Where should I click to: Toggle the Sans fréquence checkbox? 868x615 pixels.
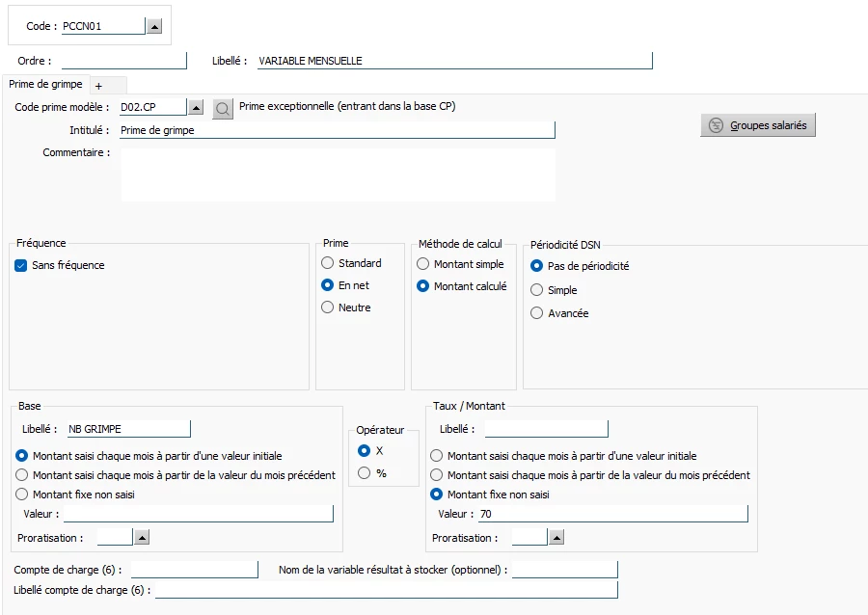pyautogui.click(x=21, y=265)
